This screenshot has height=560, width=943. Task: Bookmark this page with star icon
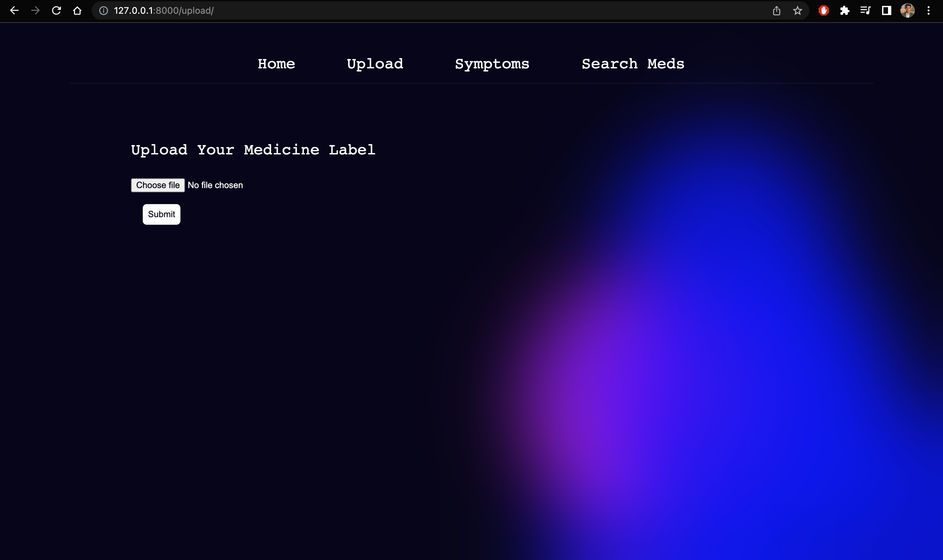pyautogui.click(x=797, y=10)
